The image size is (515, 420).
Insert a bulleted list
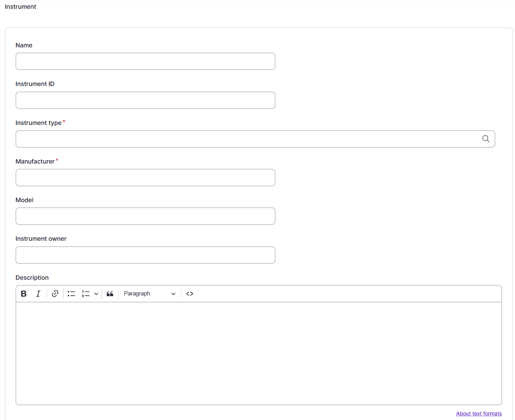(71, 294)
